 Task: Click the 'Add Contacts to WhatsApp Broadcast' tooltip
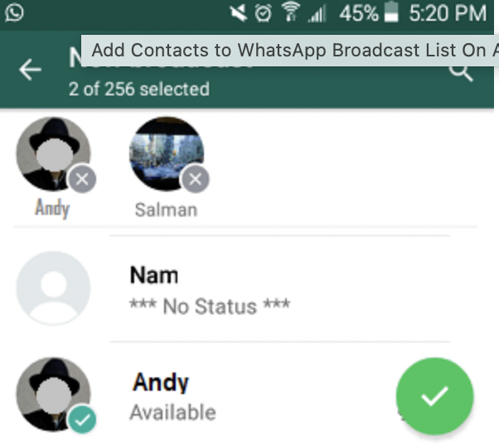click(x=289, y=51)
